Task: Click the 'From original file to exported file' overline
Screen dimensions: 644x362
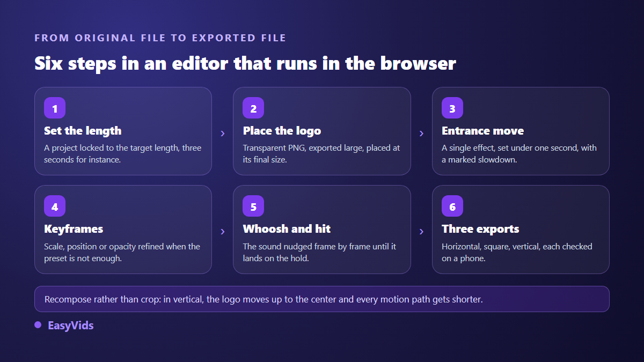Action: tap(160, 38)
